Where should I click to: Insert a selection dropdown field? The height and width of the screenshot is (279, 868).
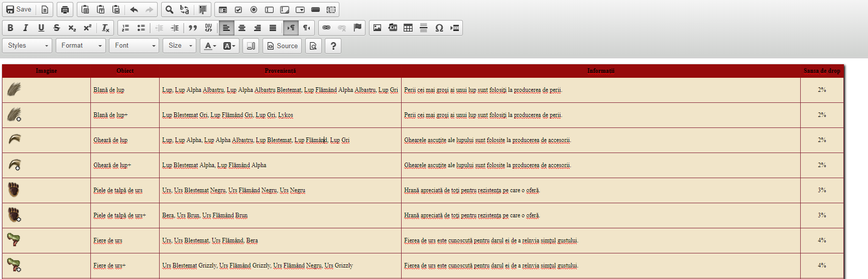[x=300, y=10]
